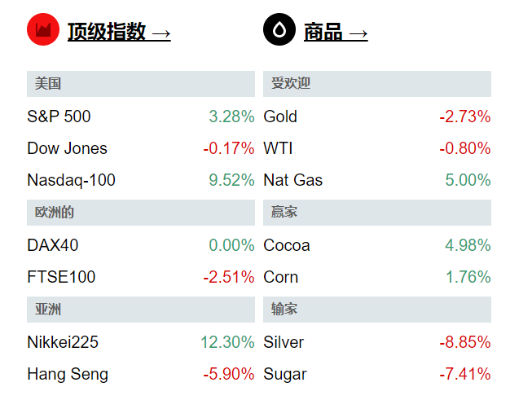Open Silver under the 输家 section
Viewport: 532px width, 400px height.
click(x=284, y=342)
